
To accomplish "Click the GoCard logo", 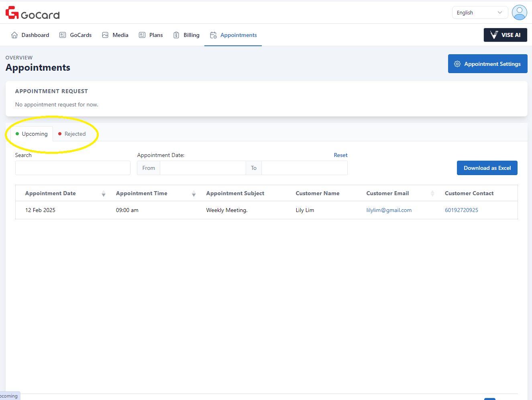I will [33, 13].
